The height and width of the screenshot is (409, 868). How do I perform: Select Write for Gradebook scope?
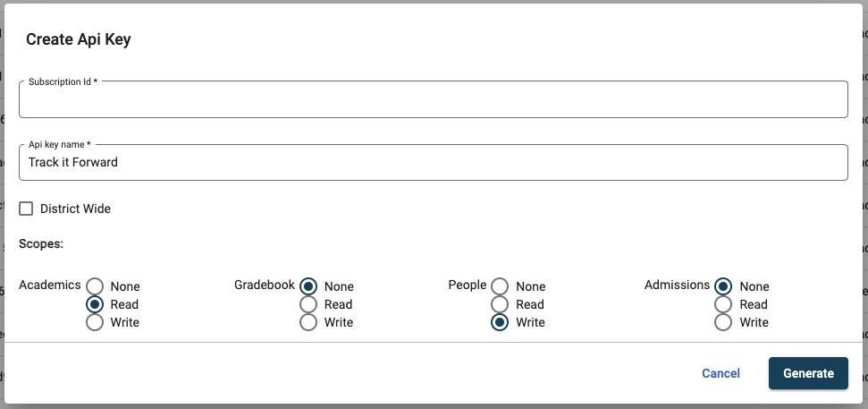tap(308, 322)
